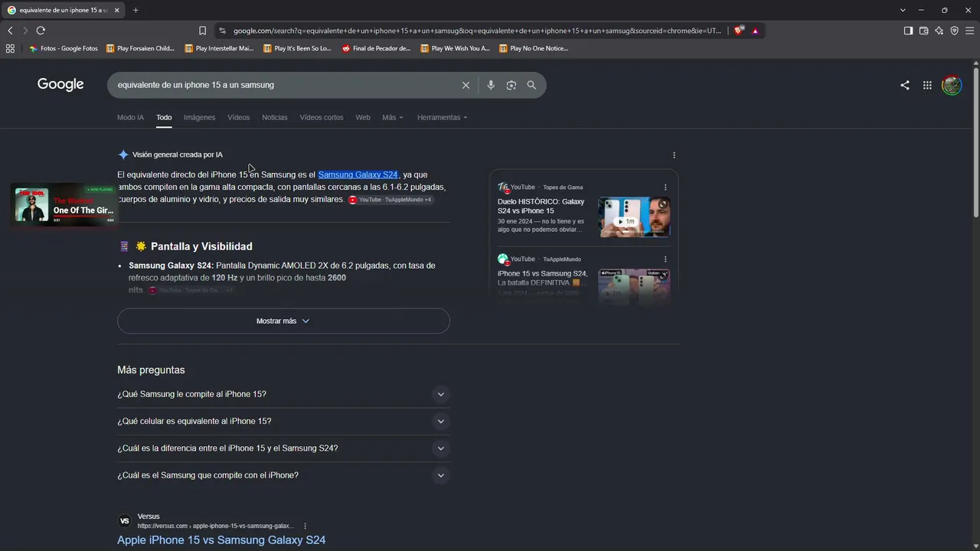Expand '¿Qué celular es equivalente al iPhone 15?'
Screen dimensions: 980x551
[283, 421]
